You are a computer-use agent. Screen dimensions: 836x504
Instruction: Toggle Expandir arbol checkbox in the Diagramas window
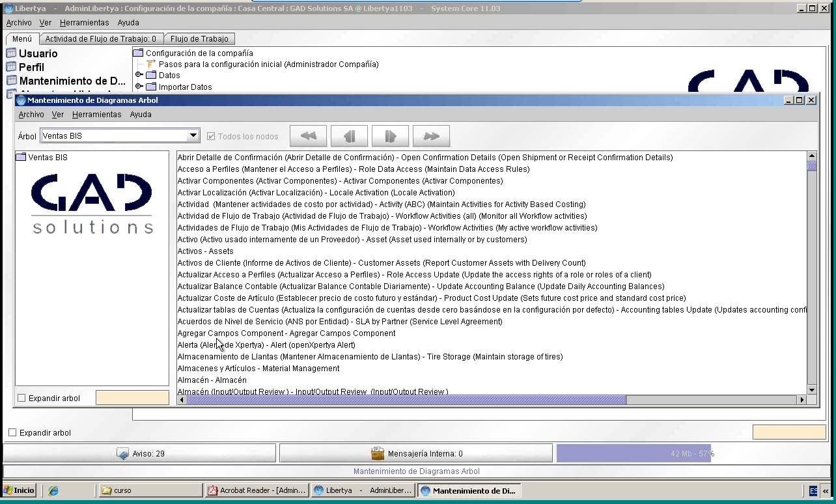tap(22, 398)
